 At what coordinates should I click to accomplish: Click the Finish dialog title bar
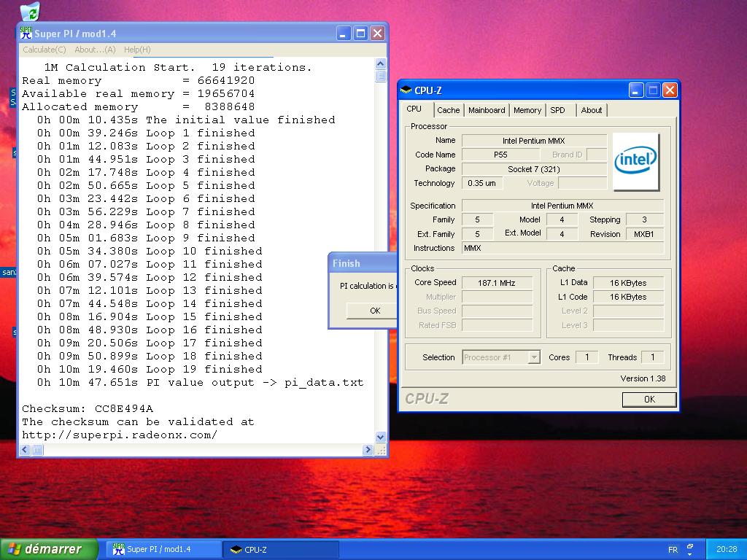click(x=363, y=263)
